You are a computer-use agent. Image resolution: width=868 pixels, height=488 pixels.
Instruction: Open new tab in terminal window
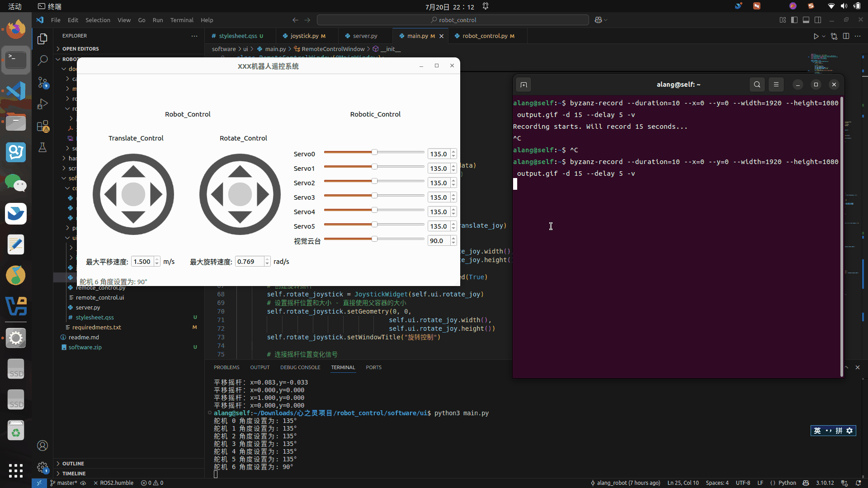pyautogui.click(x=524, y=84)
